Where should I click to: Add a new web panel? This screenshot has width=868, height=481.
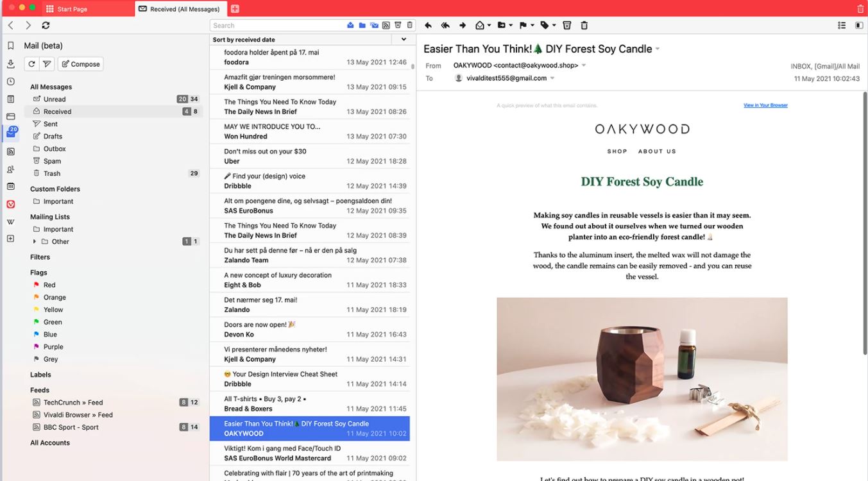(10, 239)
